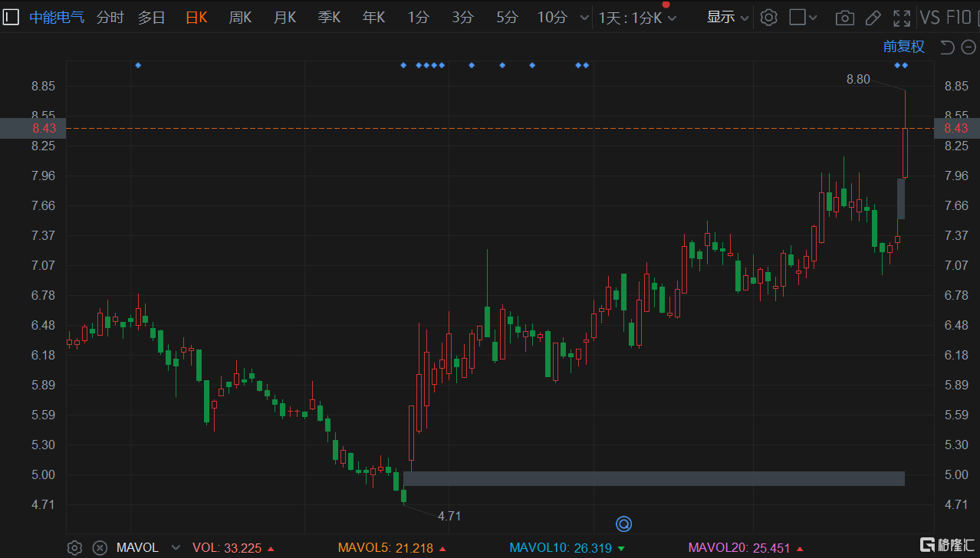Click the left axis 8.43 price tag
Image resolution: width=980 pixels, height=558 pixels.
[33, 128]
